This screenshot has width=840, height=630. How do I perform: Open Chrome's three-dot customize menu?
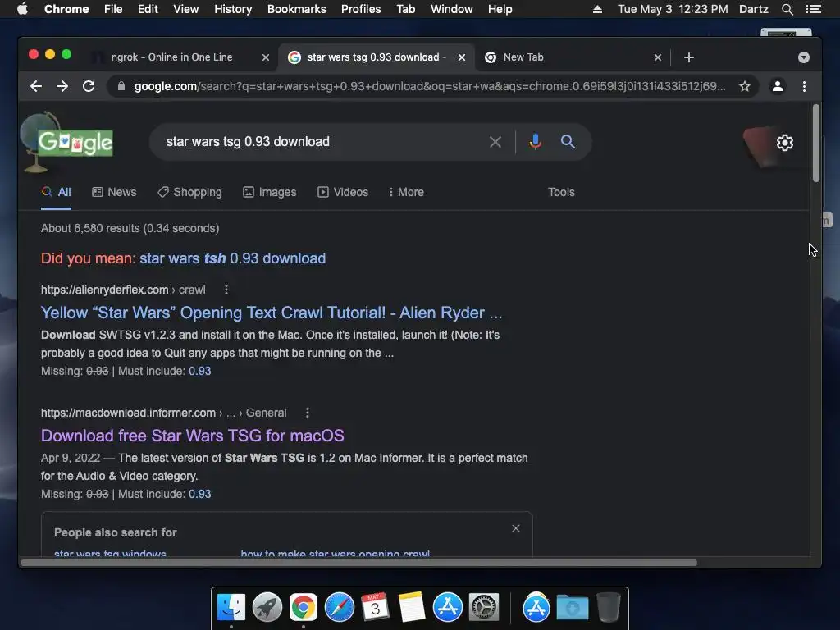click(x=804, y=86)
